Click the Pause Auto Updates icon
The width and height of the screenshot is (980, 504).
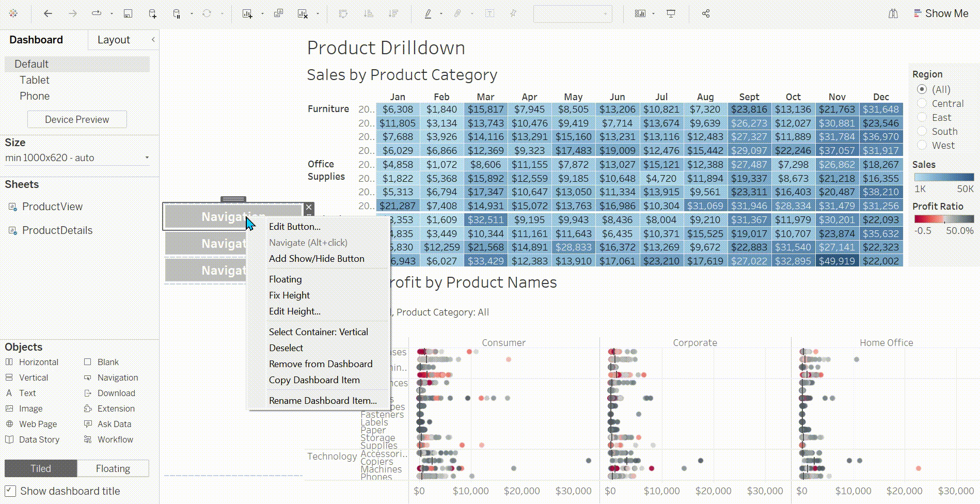(177, 14)
